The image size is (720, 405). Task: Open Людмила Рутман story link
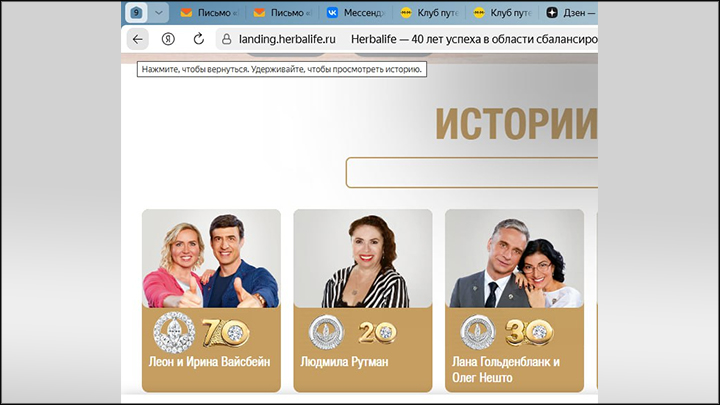click(344, 362)
